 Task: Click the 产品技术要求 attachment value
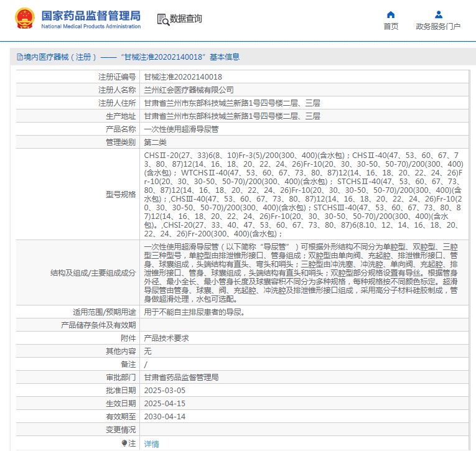tap(166, 338)
